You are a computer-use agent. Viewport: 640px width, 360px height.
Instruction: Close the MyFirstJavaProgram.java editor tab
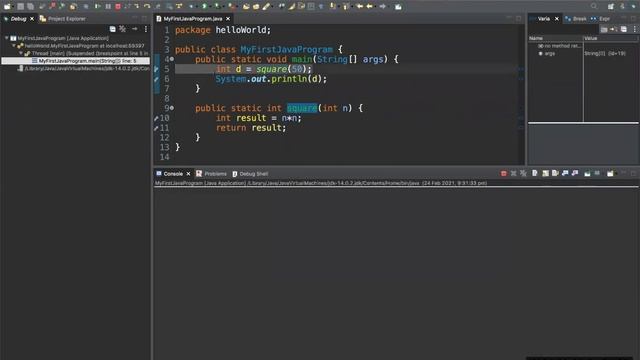coord(228,19)
